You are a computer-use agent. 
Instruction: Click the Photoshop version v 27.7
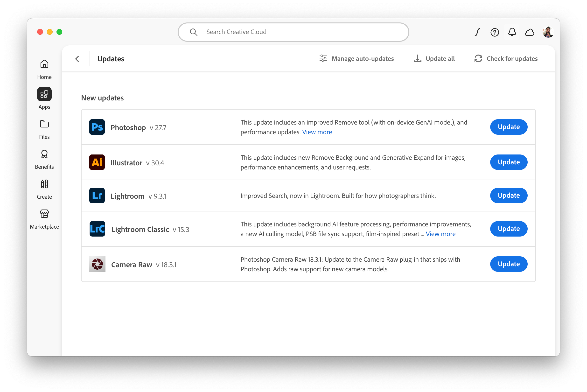(x=158, y=128)
